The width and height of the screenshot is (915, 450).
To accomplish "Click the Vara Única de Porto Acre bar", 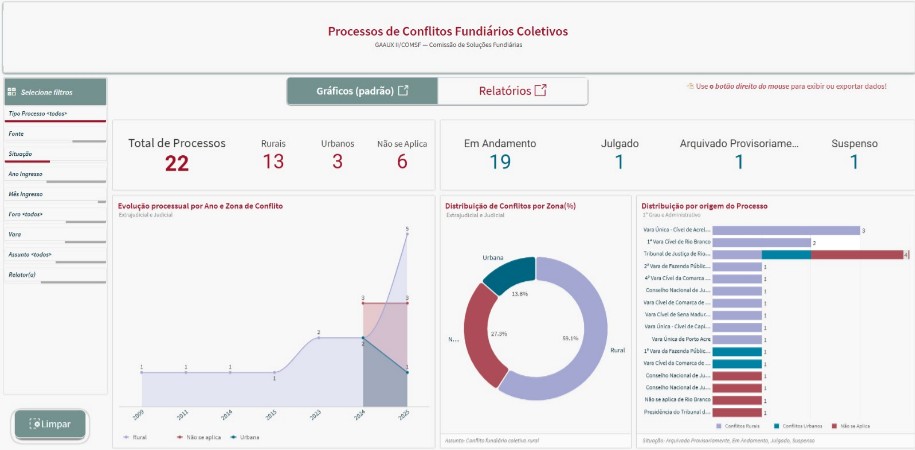I will [x=737, y=339].
